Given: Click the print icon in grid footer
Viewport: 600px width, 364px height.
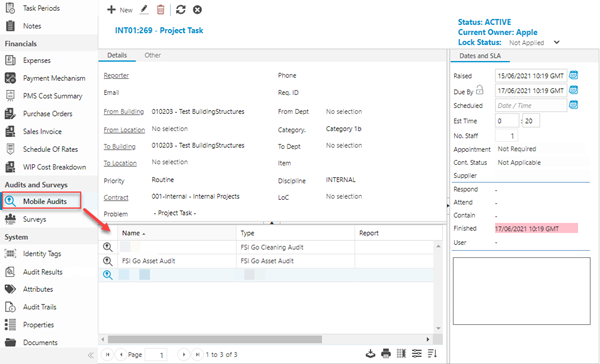Looking at the screenshot, I should (x=386, y=354).
